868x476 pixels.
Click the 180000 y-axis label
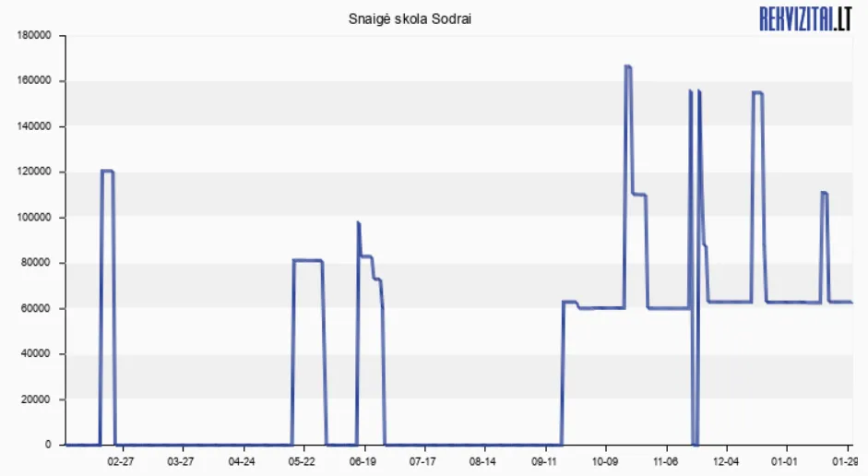click(x=34, y=36)
